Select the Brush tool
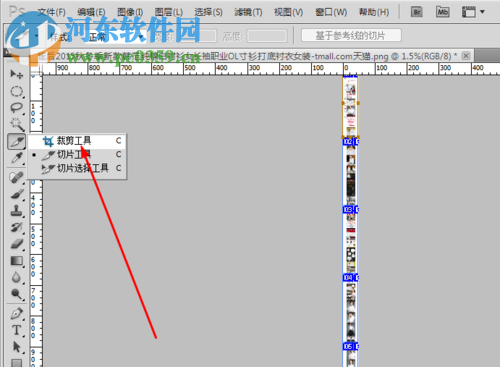 pos(16,194)
